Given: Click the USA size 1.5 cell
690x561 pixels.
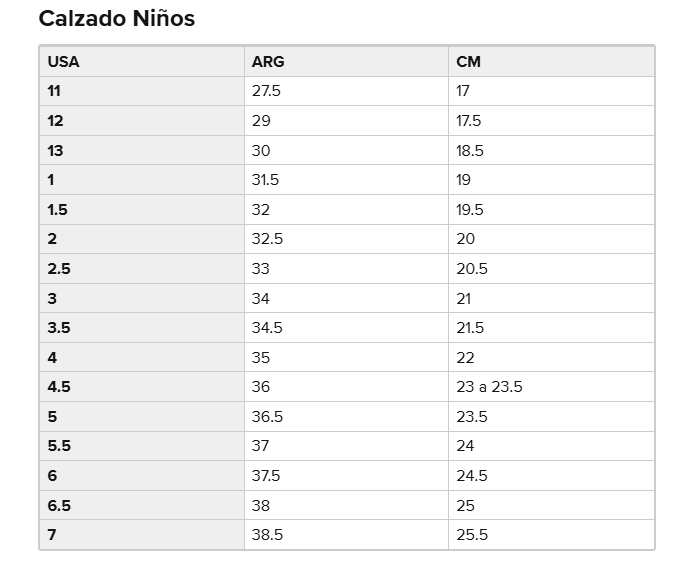Looking at the screenshot, I should tap(57, 209).
